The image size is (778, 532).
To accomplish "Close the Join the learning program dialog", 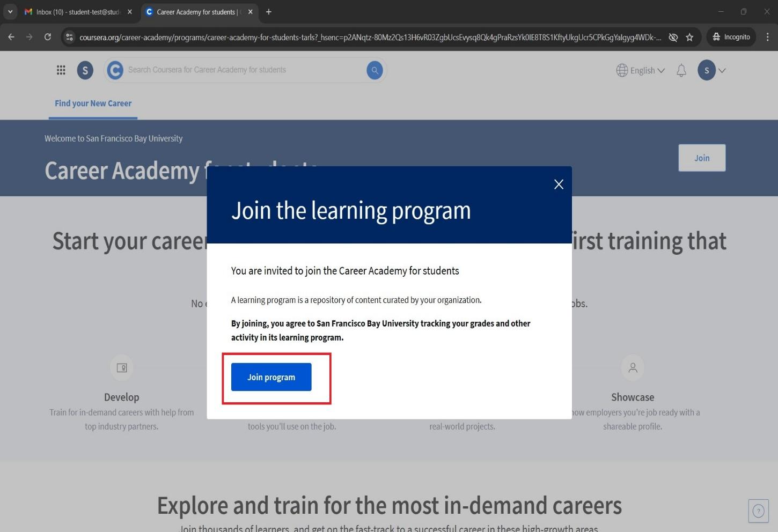I will [559, 184].
